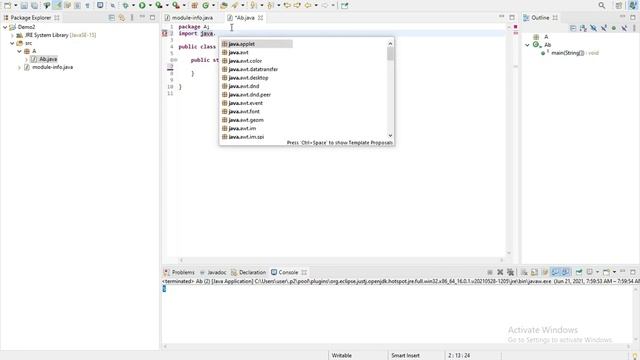Click the Pin Console icon
Viewport: 640px width, 360px height.
click(579, 272)
